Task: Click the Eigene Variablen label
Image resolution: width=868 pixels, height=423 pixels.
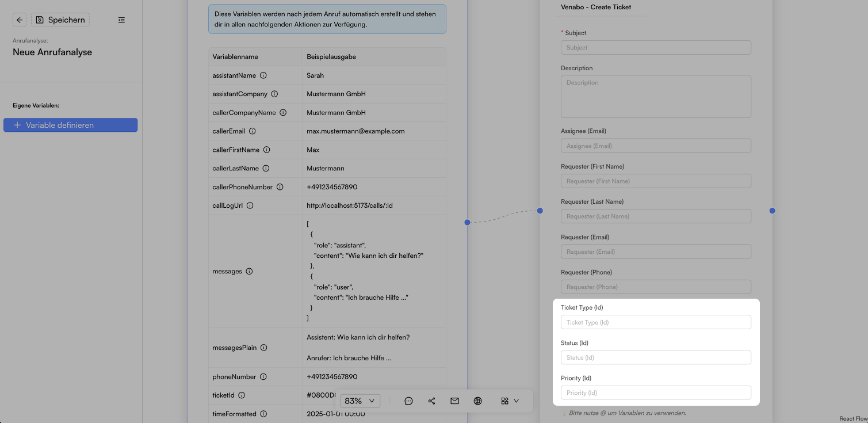Action: [x=36, y=106]
